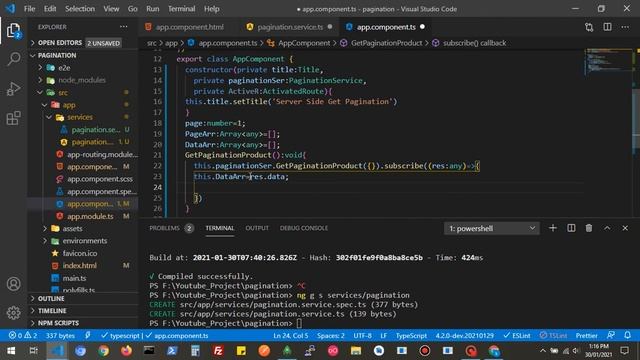This screenshot has width=640, height=360.
Task: Open the Manage gear icon
Action: click(13, 313)
